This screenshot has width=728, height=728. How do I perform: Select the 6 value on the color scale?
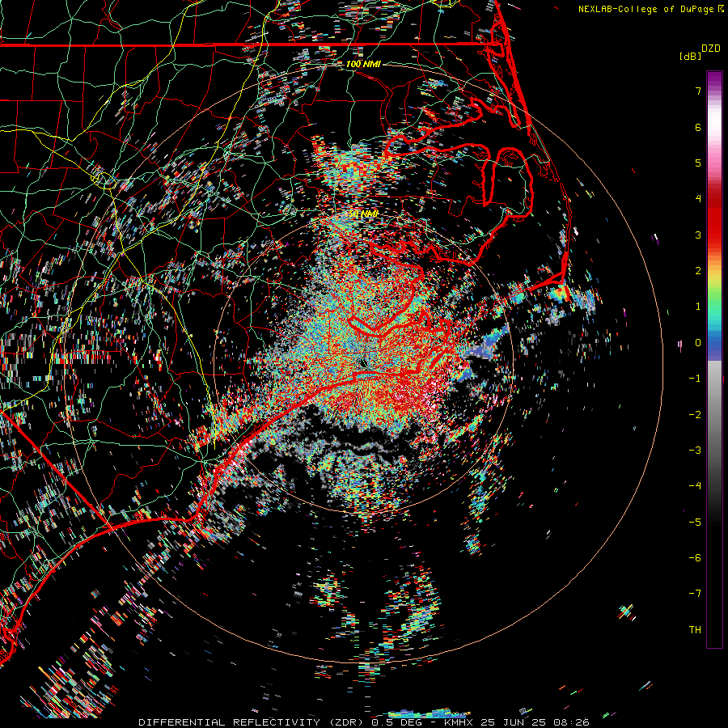pyautogui.click(x=698, y=127)
